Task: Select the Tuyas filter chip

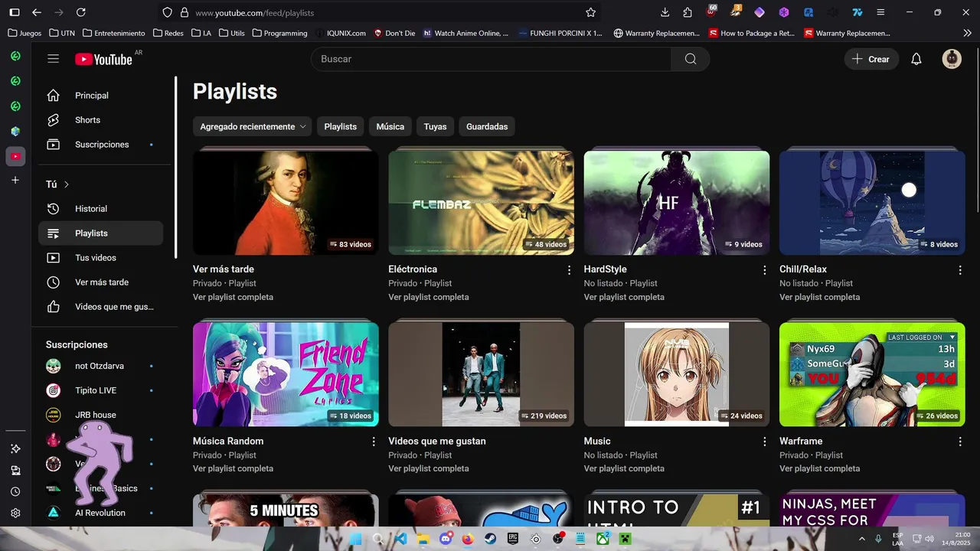Action: tap(435, 126)
